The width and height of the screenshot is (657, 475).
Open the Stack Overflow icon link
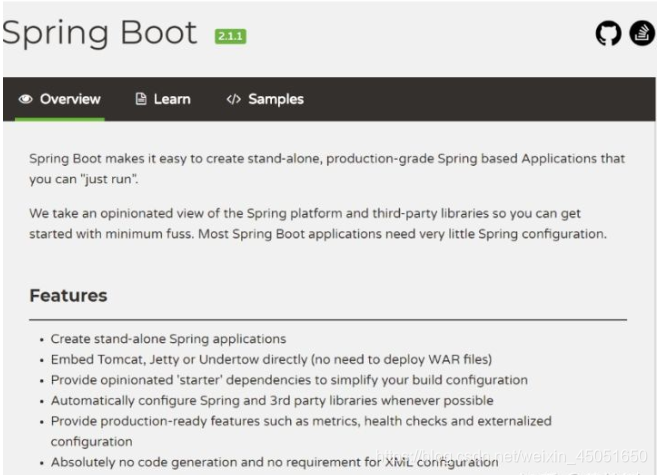click(642, 33)
